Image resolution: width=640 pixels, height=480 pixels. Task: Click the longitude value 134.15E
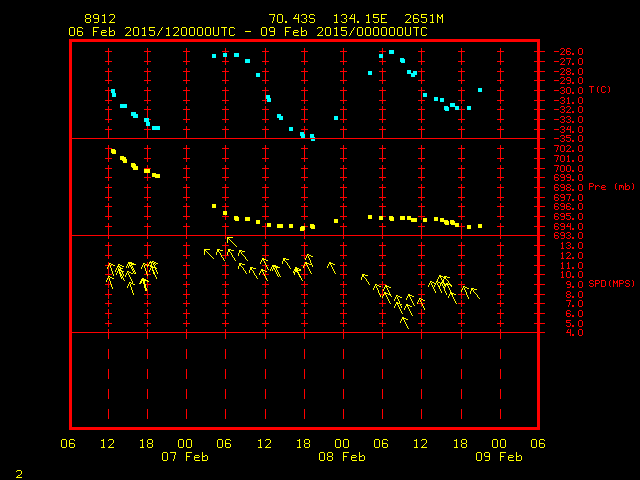360,19
